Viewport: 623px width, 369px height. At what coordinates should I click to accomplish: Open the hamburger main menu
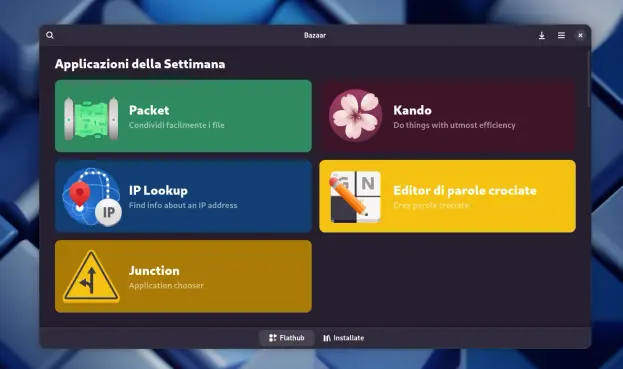click(x=561, y=35)
